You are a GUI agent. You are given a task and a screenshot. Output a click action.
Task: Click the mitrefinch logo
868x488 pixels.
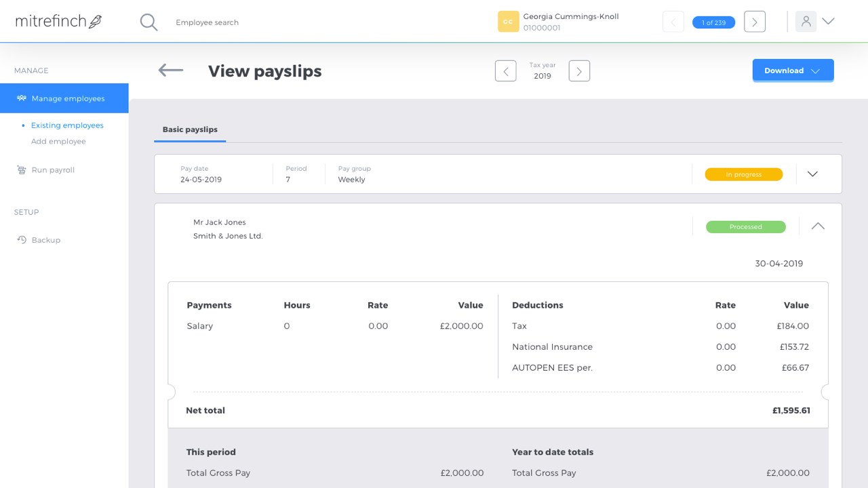pos(58,22)
